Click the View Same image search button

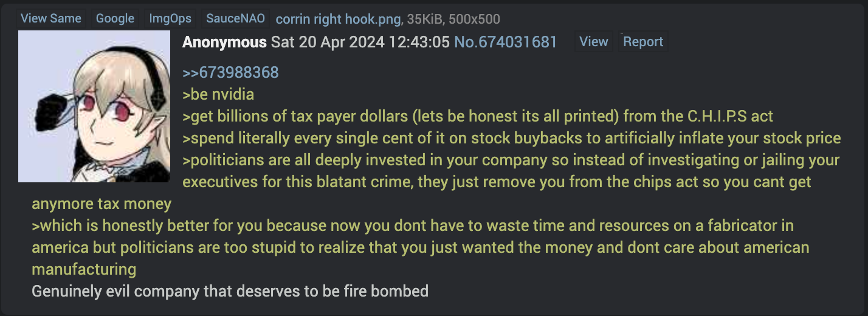click(x=51, y=18)
